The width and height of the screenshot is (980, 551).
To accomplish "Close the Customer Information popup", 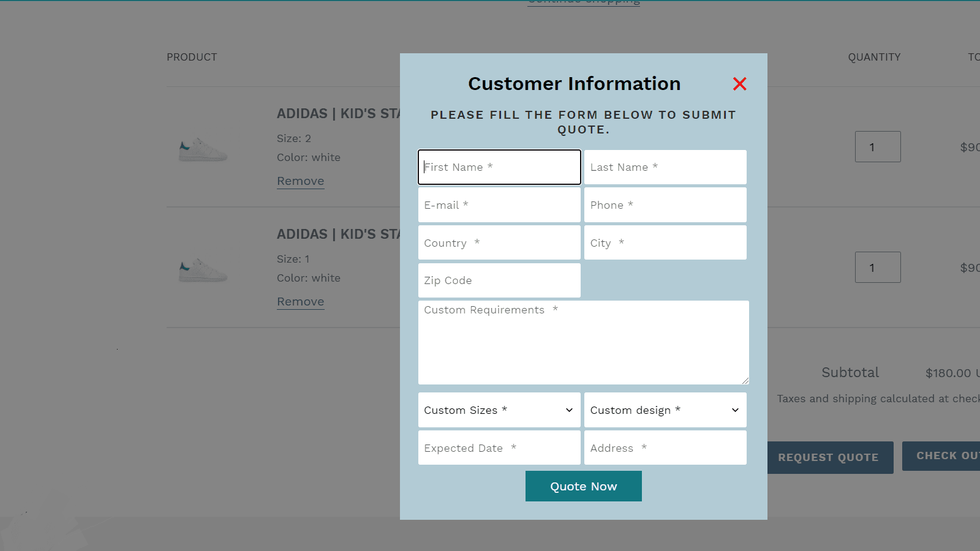I will point(739,84).
